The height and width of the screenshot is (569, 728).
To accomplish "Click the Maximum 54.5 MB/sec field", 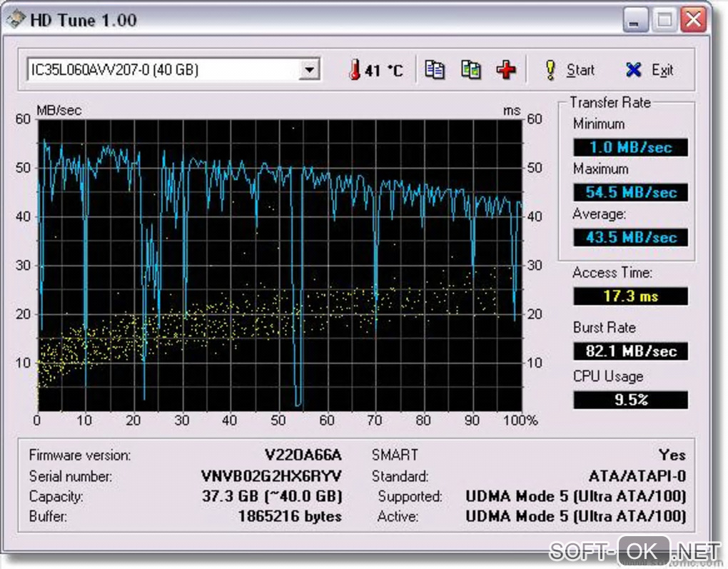I will pos(630,192).
